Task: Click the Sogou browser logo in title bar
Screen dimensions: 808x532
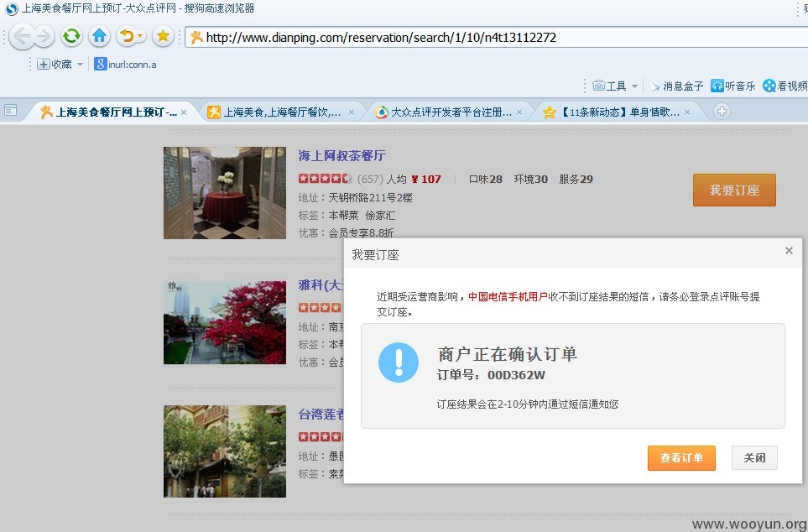Action: [x=11, y=8]
